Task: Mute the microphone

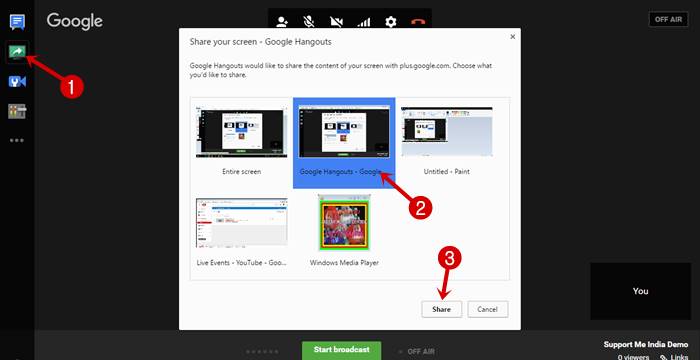Action: 308,21
